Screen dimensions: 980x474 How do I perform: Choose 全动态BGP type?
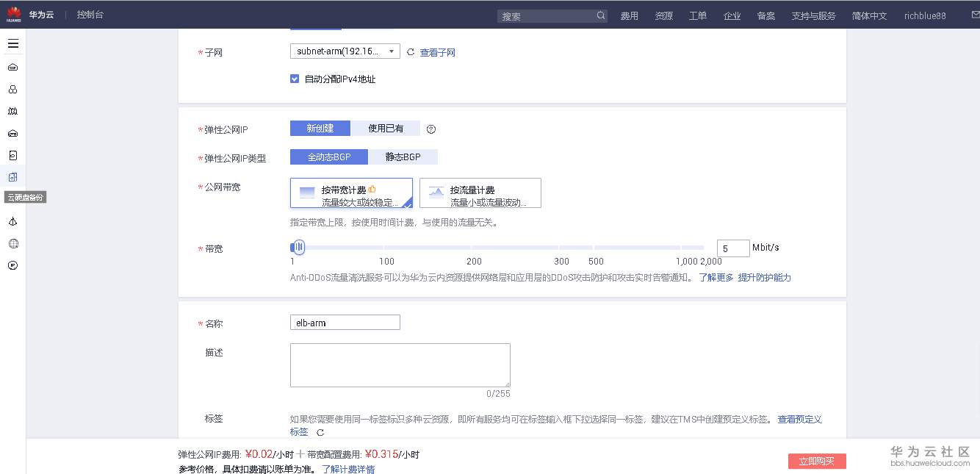[x=329, y=157]
